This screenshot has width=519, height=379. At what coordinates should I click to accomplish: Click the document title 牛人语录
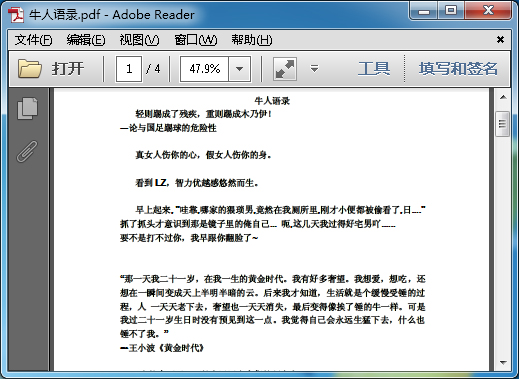[272, 101]
